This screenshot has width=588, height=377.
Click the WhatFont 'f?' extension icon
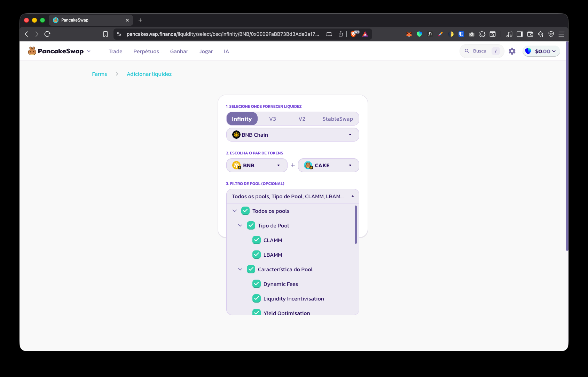point(430,34)
